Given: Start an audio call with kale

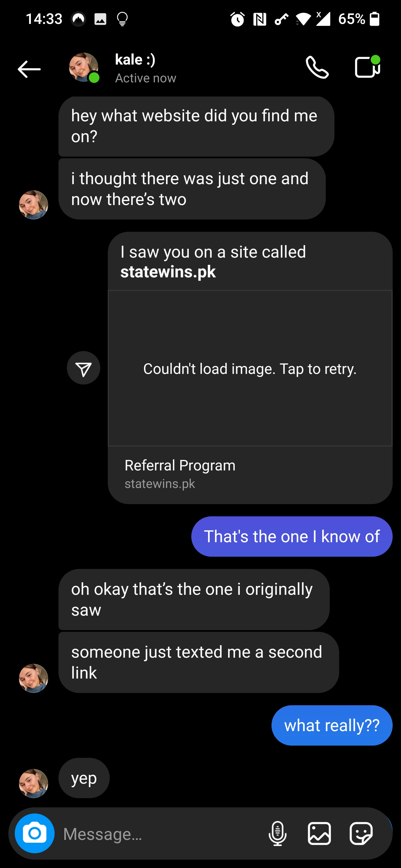Looking at the screenshot, I should [317, 68].
